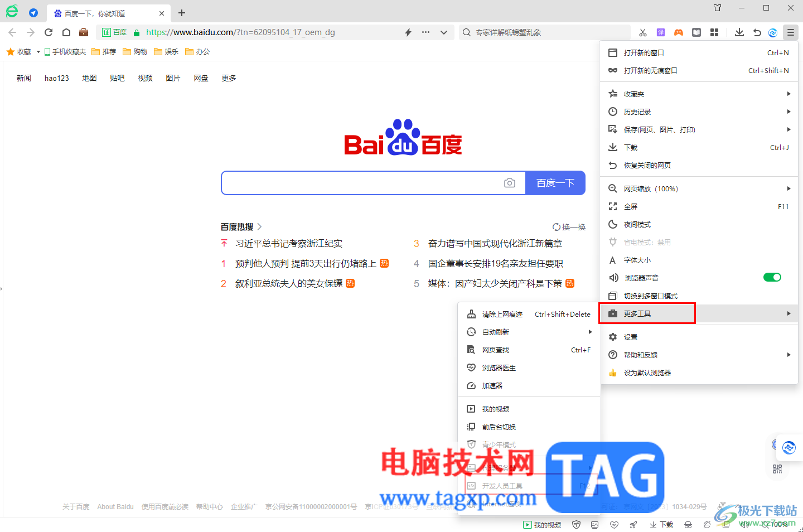Toggle the 浏览器声音 switch

(x=772, y=277)
